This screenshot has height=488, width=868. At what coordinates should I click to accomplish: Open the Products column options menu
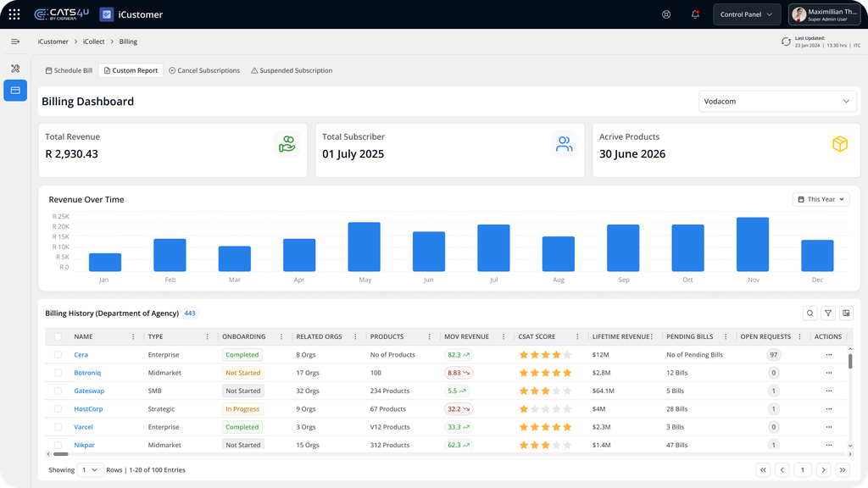coord(429,336)
